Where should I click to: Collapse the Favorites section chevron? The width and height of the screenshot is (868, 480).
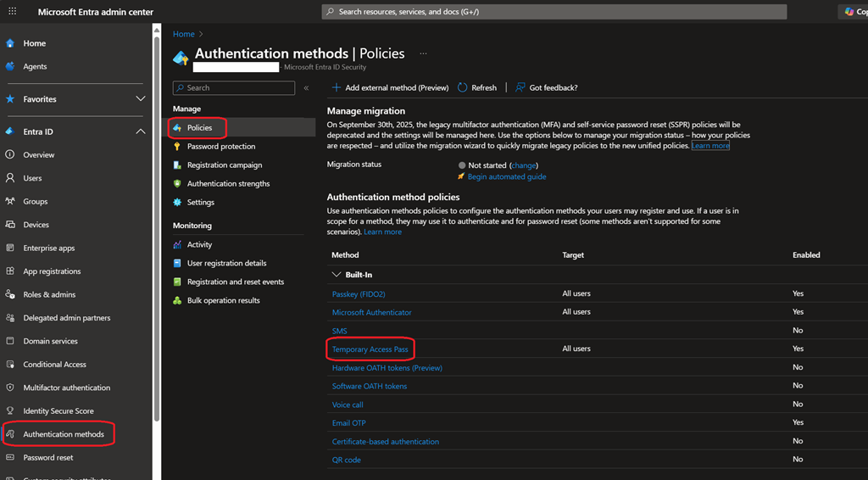tap(141, 99)
